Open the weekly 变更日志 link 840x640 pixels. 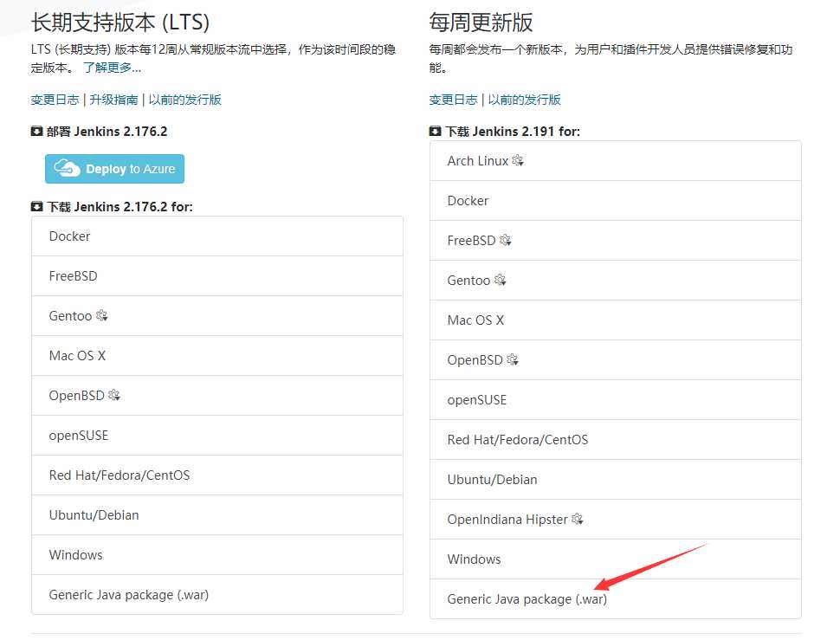(x=453, y=100)
